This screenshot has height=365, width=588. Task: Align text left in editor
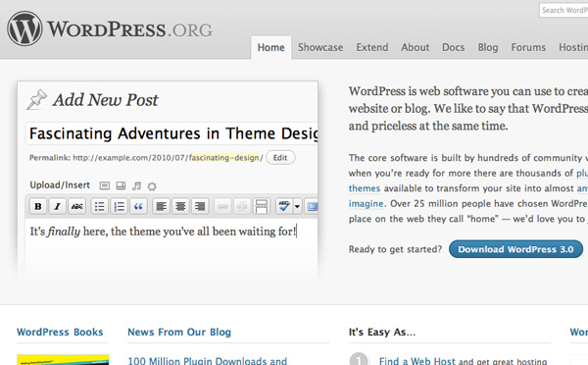[162, 206]
